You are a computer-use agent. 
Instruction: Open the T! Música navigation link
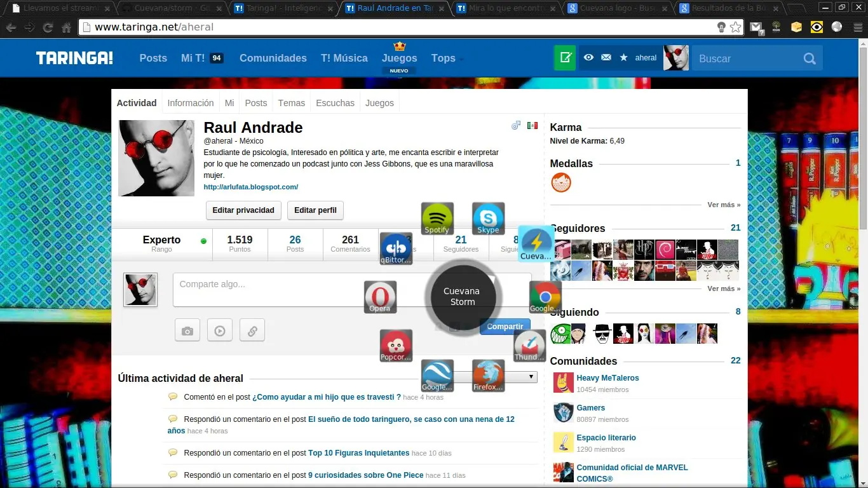(x=344, y=58)
